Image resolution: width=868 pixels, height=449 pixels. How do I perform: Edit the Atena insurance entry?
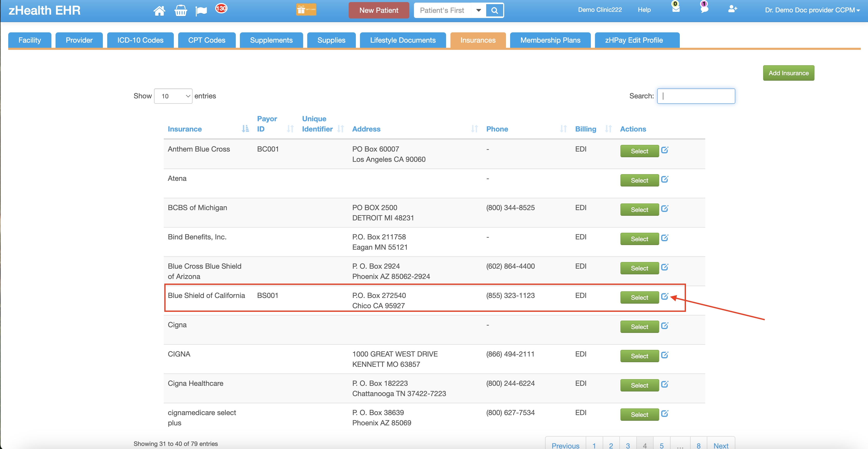click(x=664, y=179)
